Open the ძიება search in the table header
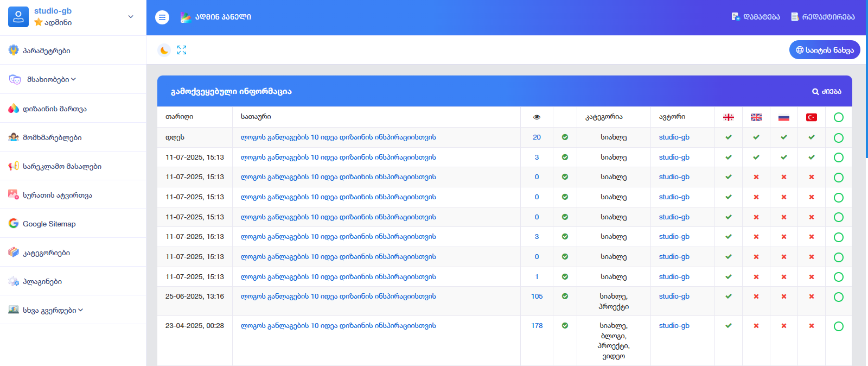This screenshot has width=868, height=366. click(826, 91)
